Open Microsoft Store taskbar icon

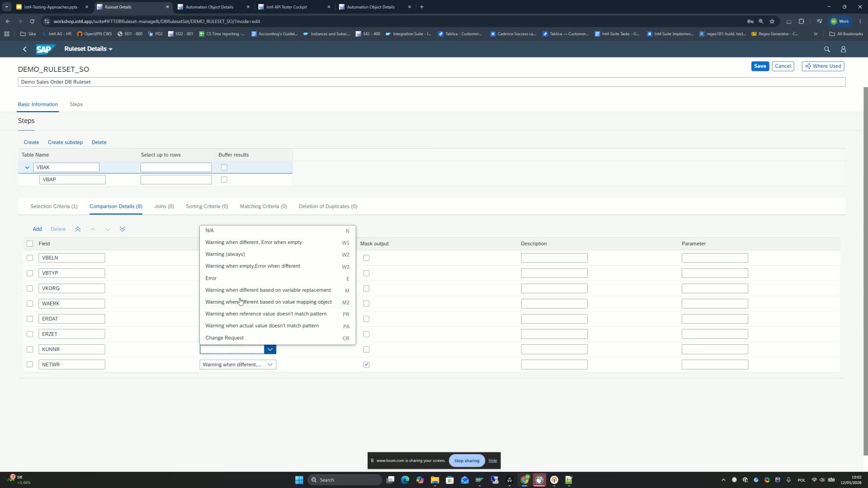pyautogui.click(x=450, y=480)
